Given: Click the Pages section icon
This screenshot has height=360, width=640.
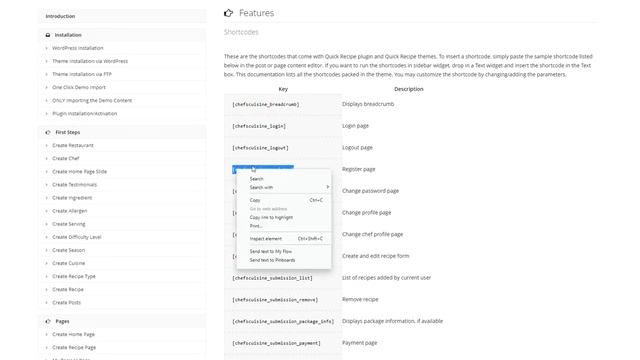Looking at the screenshot, I should click(48, 321).
